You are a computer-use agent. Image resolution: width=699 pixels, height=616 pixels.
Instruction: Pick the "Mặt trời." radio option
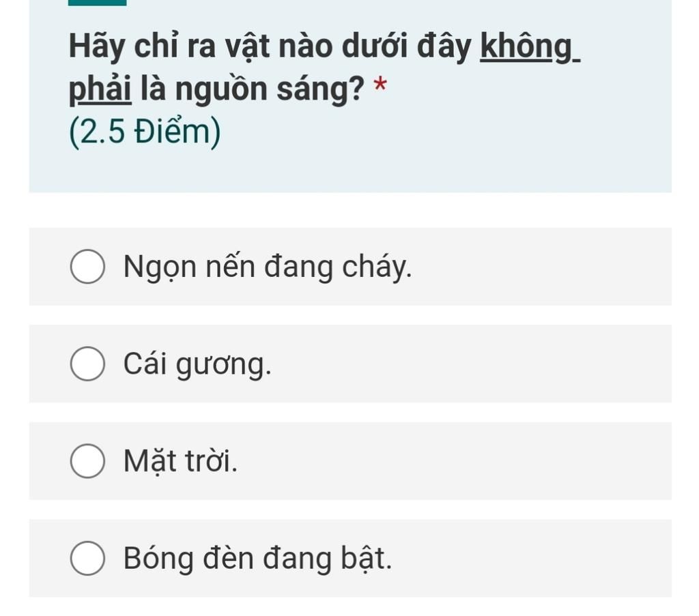(x=87, y=461)
